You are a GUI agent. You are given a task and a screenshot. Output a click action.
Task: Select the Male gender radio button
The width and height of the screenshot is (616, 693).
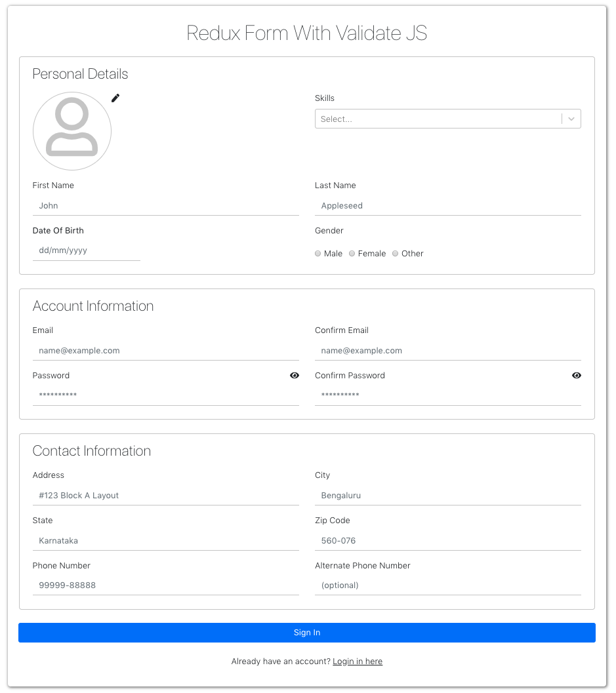tap(318, 254)
